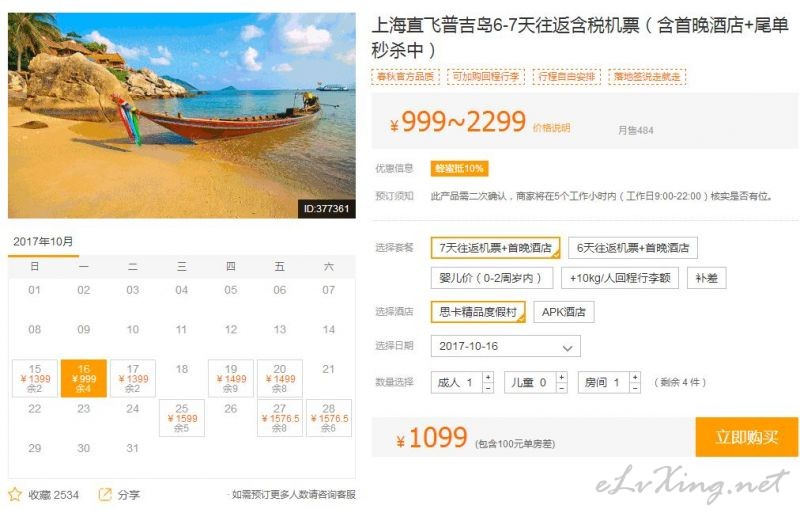Open the 价格说明 price explanation link
800x517 pixels.
[551, 128]
